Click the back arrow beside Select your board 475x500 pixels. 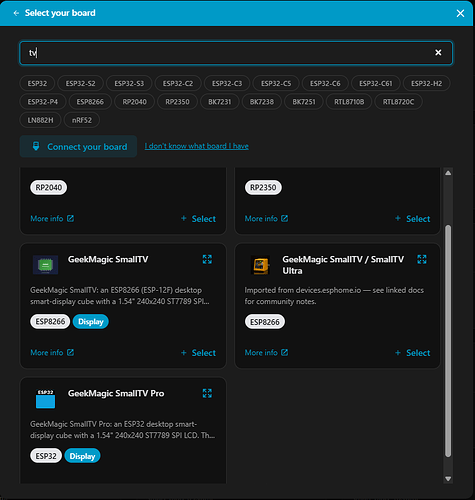[x=16, y=13]
